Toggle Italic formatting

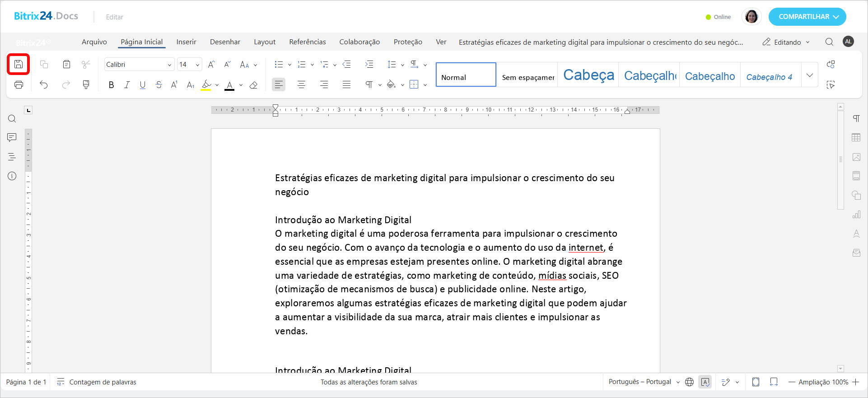point(127,85)
